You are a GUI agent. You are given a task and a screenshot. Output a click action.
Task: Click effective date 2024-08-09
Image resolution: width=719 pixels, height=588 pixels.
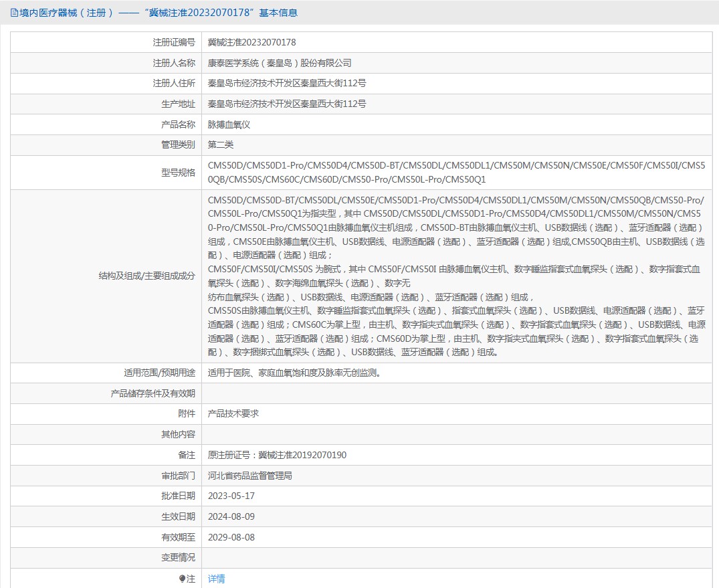pos(231,516)
